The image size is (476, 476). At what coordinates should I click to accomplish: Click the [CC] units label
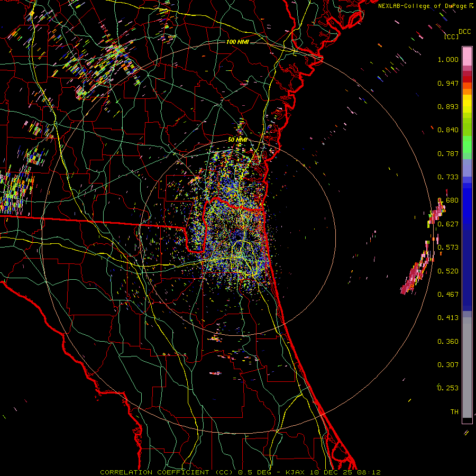pyautogui.click(x=451, y=36)
